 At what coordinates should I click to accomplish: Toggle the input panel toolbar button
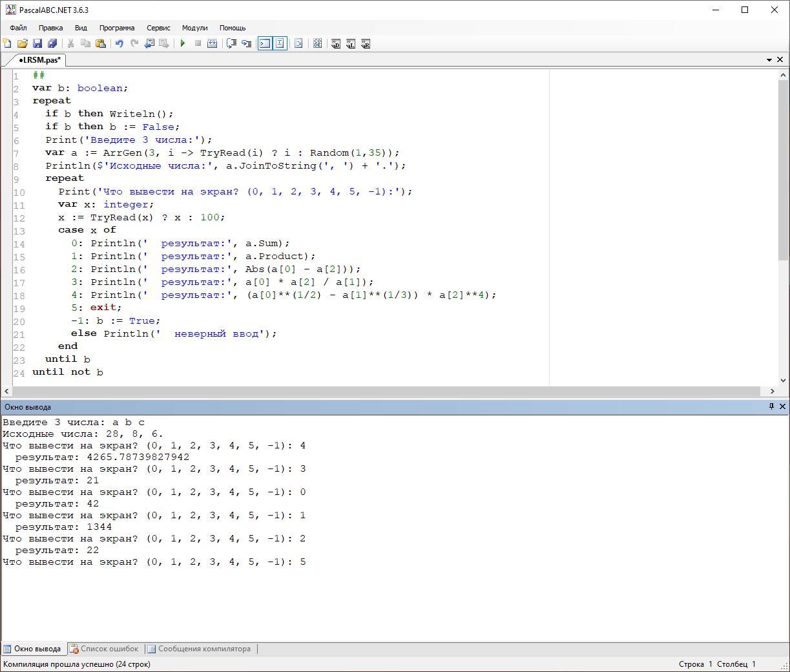pyautogui.click(x=280, y=43)
